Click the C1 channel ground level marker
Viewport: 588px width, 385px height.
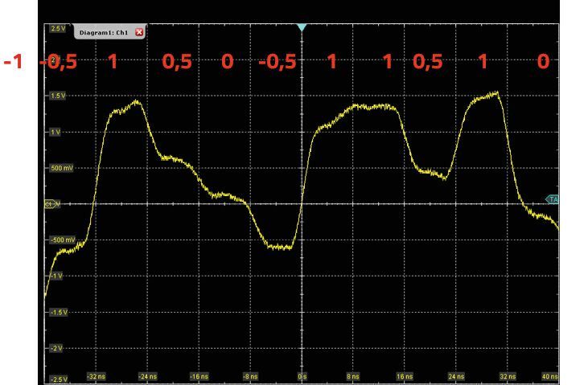point(51,204)
